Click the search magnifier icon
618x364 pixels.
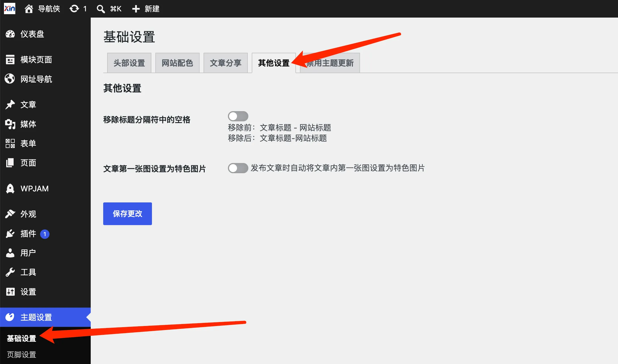tap(101, 9)
